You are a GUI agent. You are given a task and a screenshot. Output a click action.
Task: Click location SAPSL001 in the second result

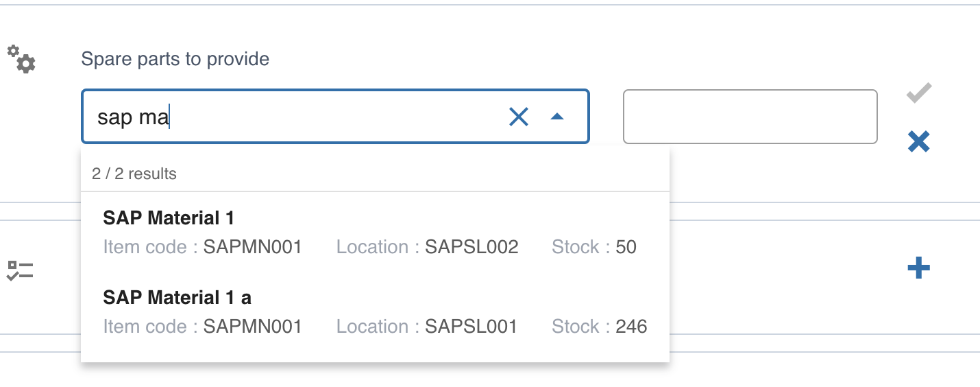point(471,327)
